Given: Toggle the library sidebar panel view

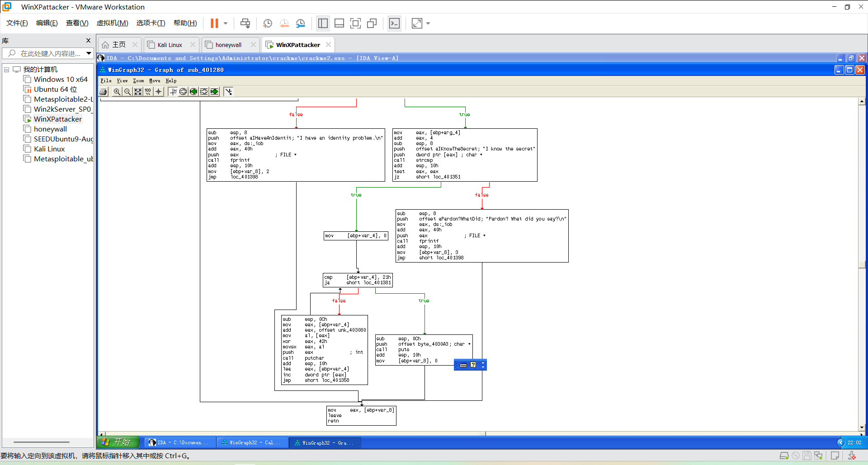Looking at the screenshot, I should (323, 23).
